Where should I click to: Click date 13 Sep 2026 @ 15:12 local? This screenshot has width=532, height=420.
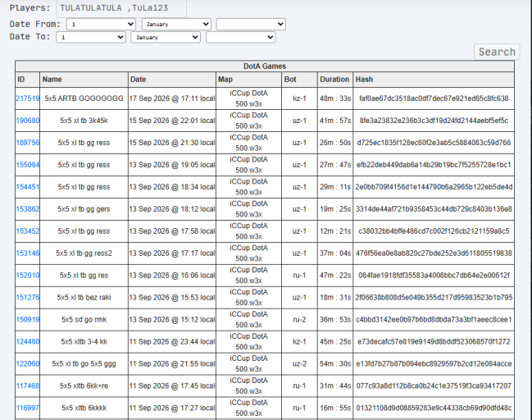pos(172,319)
